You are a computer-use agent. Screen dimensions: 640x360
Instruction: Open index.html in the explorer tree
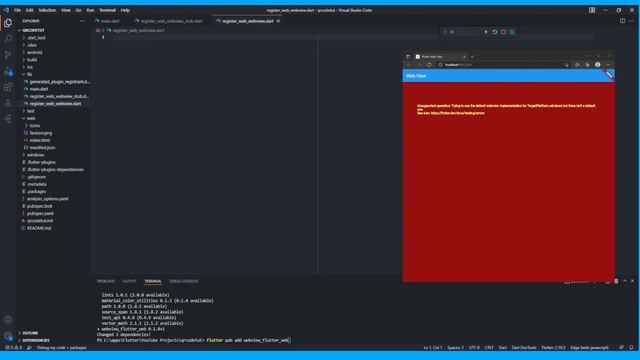pos(40,140)
